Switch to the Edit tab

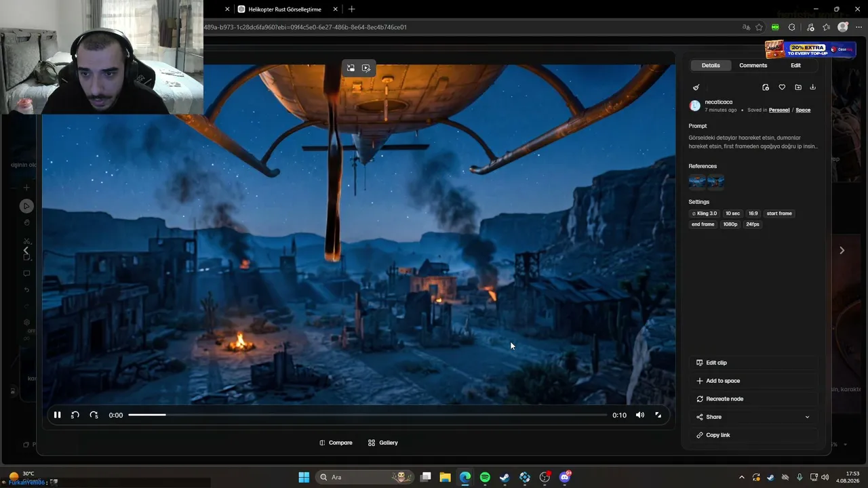795,65
